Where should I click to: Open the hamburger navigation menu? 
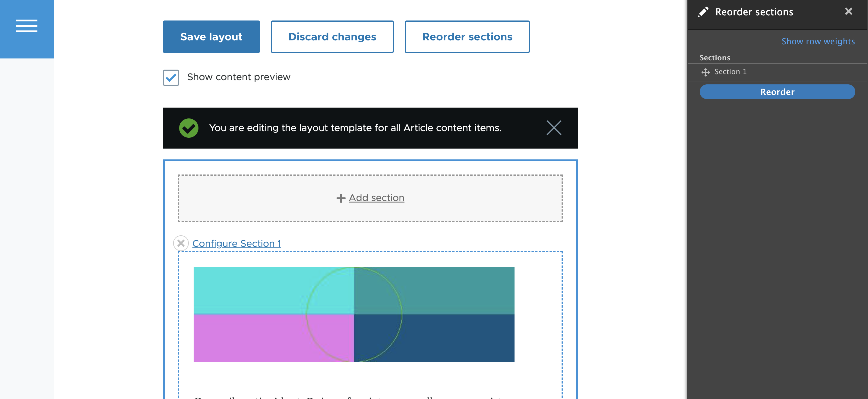(26, 26)
